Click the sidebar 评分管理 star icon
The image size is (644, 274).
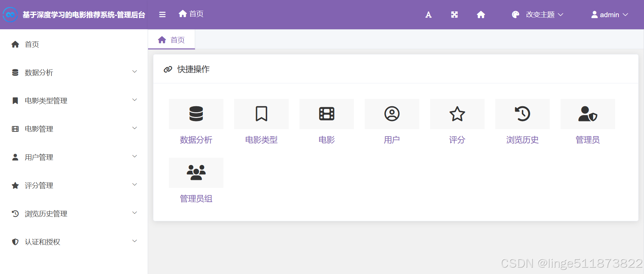(15, 186)
